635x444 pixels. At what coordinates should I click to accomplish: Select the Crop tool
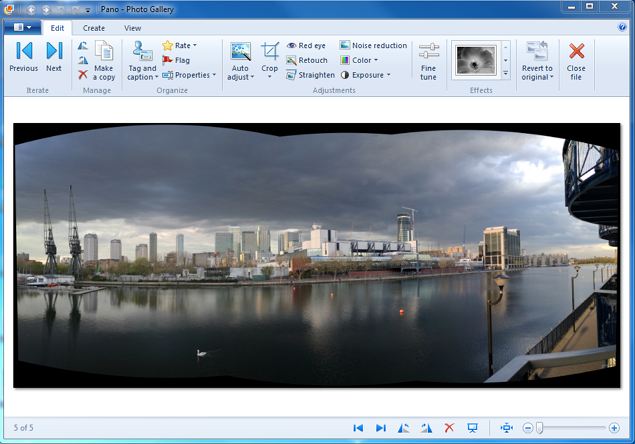(x=270, y=60)
